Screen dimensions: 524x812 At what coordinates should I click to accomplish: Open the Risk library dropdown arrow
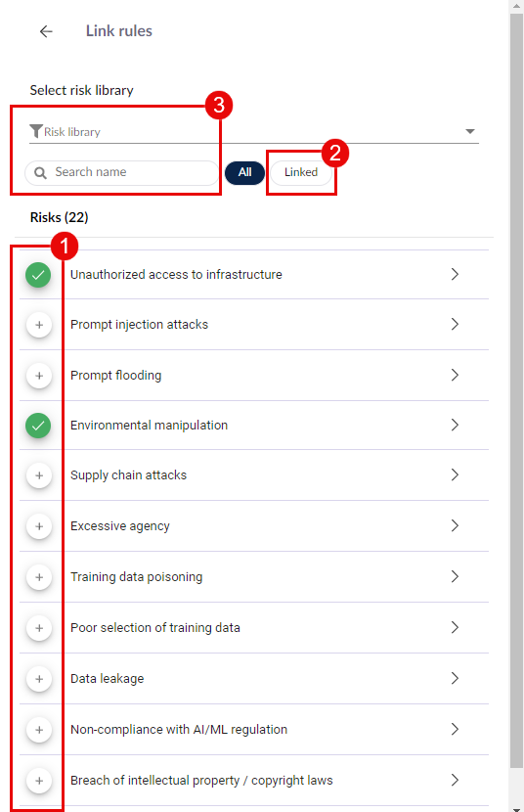click(x=469, y=131)
